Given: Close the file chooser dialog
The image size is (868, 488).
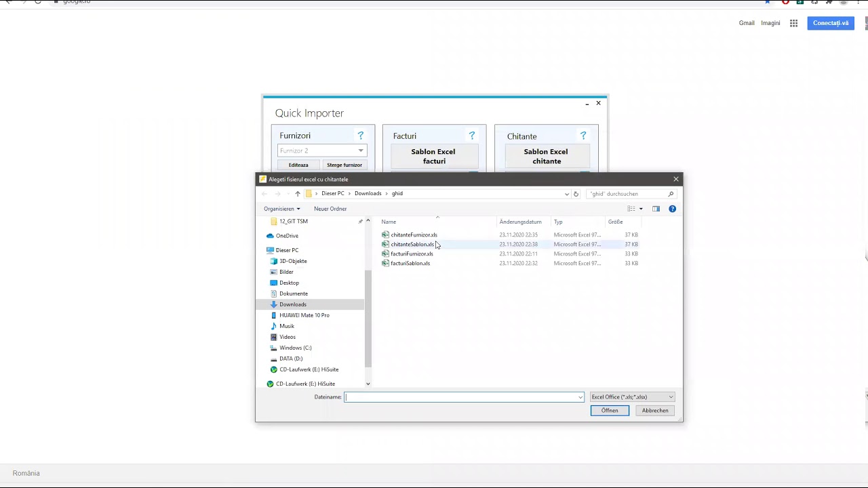Looking at the screenshot, I should [x=675, y=179].
